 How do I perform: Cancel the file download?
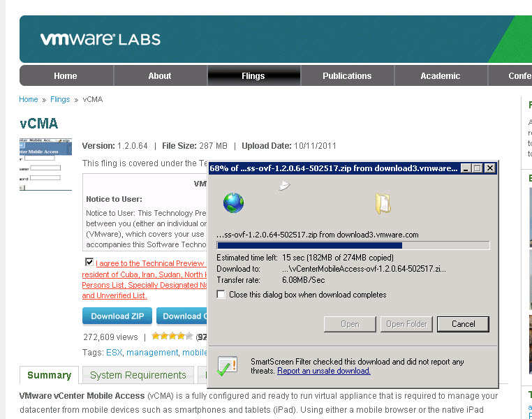pyautogui.click(x=463, y=324)
